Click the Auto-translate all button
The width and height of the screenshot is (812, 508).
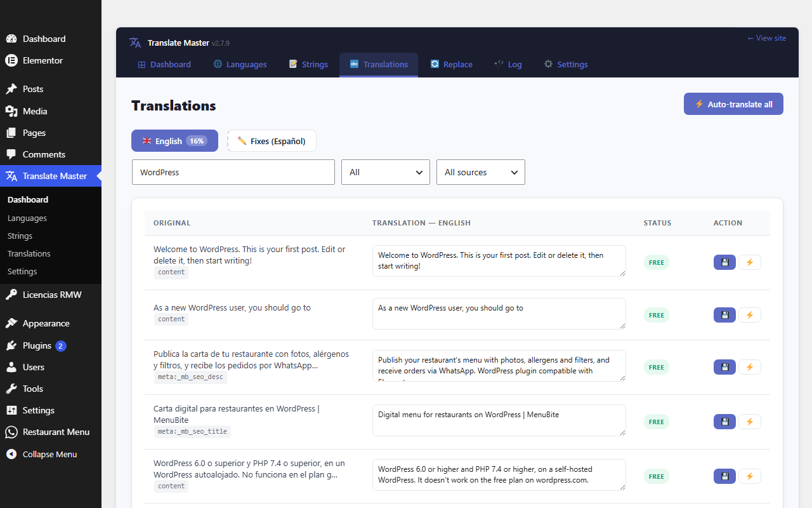pyautogui.click(x=733, y=104)
